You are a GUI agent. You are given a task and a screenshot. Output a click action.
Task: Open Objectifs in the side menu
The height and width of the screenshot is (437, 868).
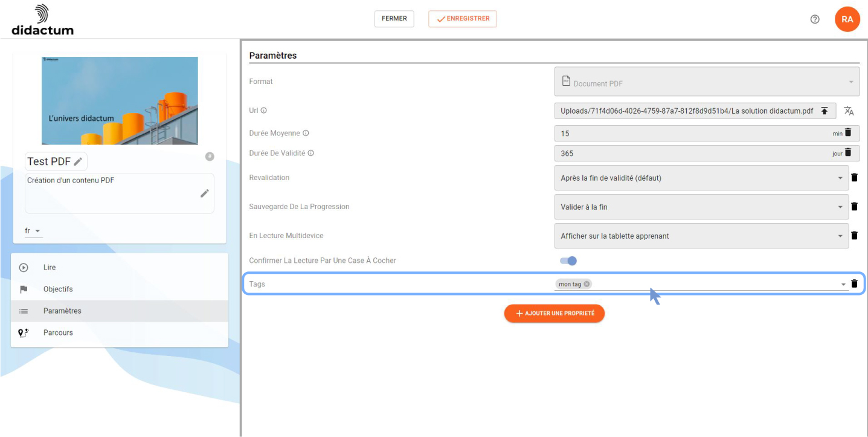click(x=120, y=289)
